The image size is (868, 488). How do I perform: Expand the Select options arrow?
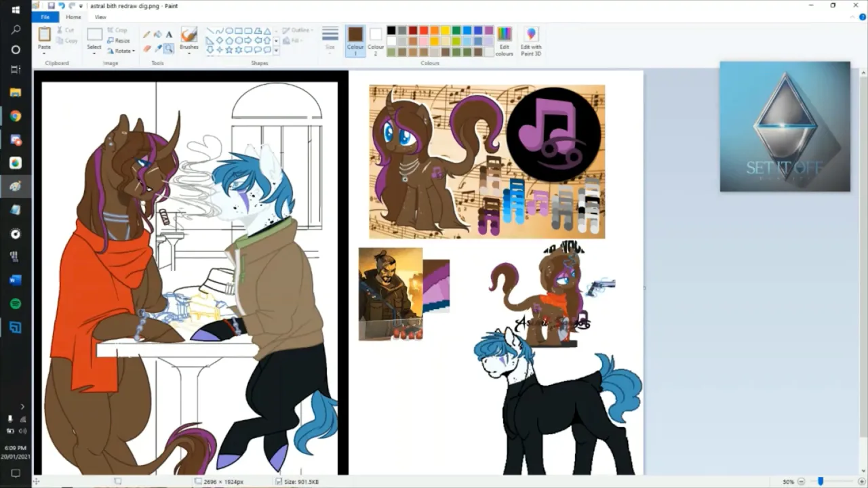[x=94, y=54]
